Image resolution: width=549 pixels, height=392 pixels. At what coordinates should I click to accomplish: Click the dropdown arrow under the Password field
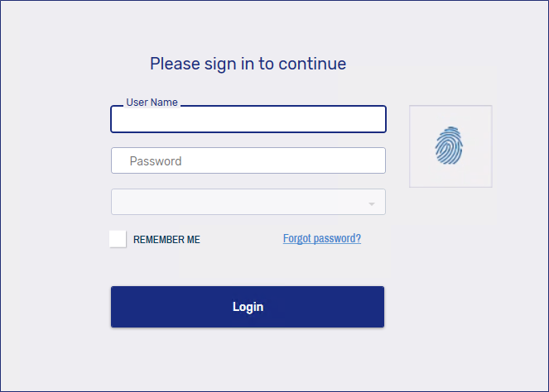pos(372,203)
